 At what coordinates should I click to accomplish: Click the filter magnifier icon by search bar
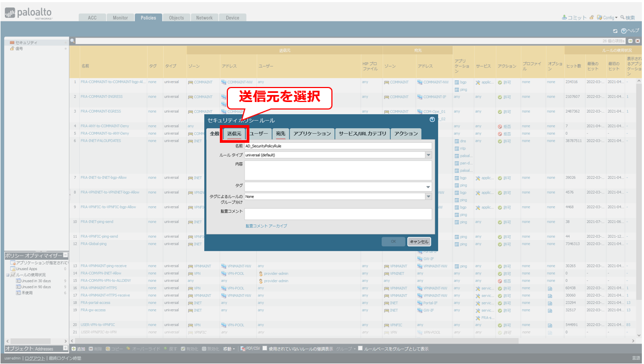click(x=72, y=41)
